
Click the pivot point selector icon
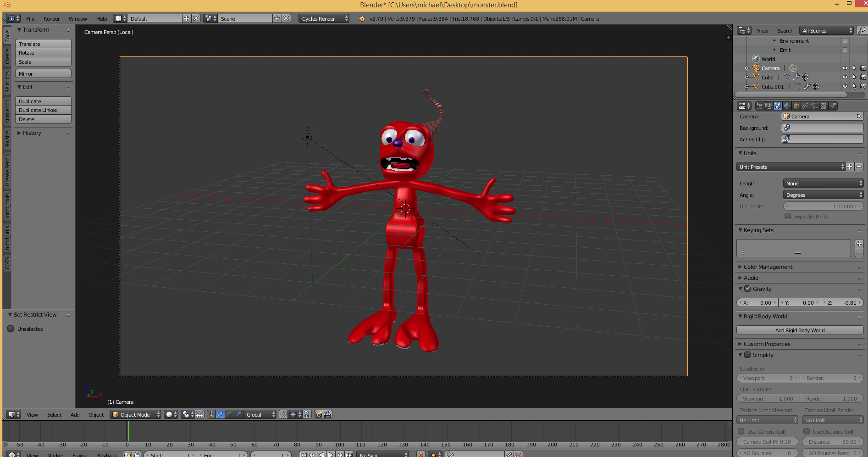click(188, 414)
